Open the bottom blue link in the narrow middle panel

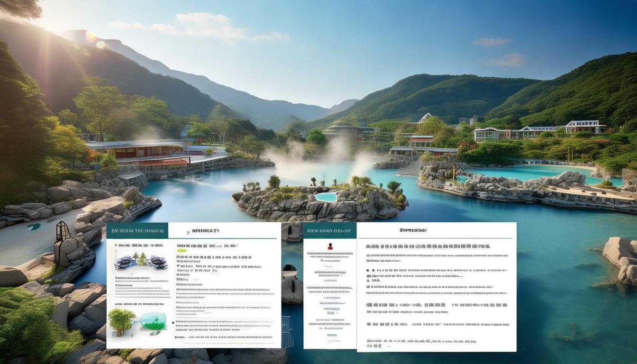pyautogui.click(x=332, y=335)
